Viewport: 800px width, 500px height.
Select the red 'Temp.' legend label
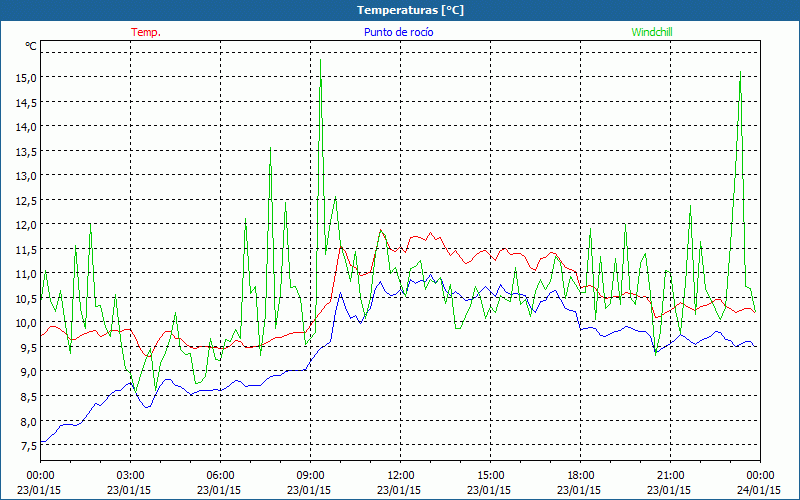(146, 32)
